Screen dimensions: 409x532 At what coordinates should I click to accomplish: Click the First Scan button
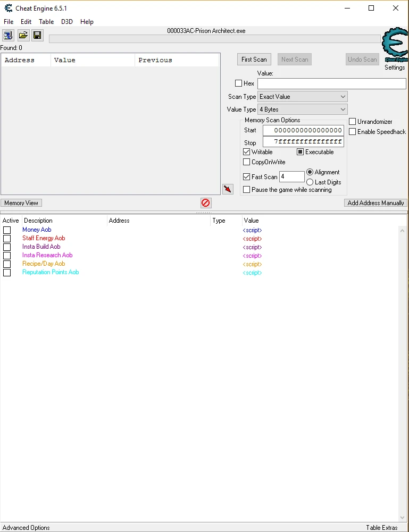[254, 60]
